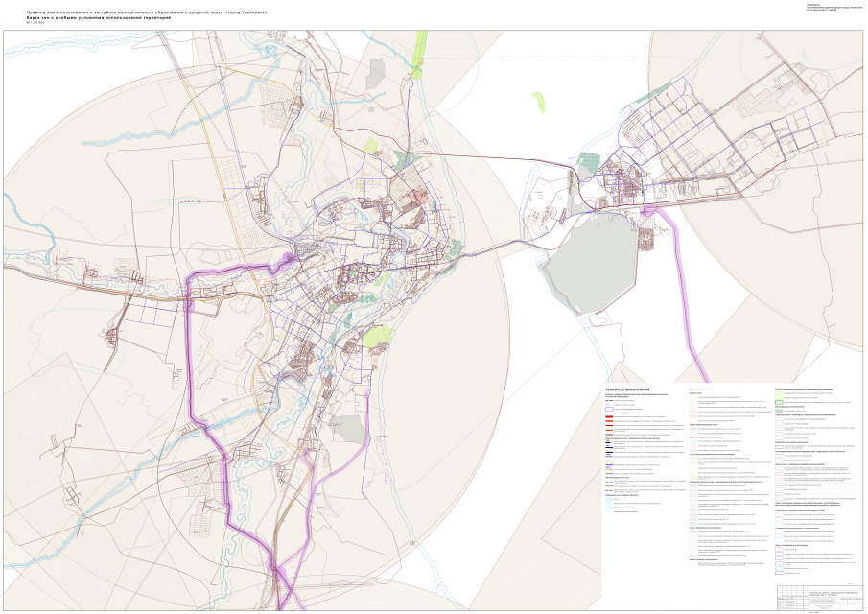Click the green swatch atop the legend's right column
The height and width of the screenshot is (614, 868).
(779, 395)
